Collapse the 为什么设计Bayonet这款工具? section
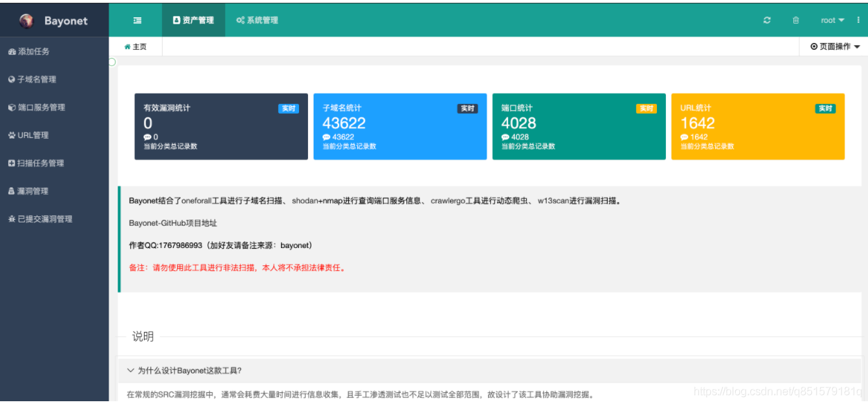This screenshot has width=868, height=404. (x=491, y=371)
